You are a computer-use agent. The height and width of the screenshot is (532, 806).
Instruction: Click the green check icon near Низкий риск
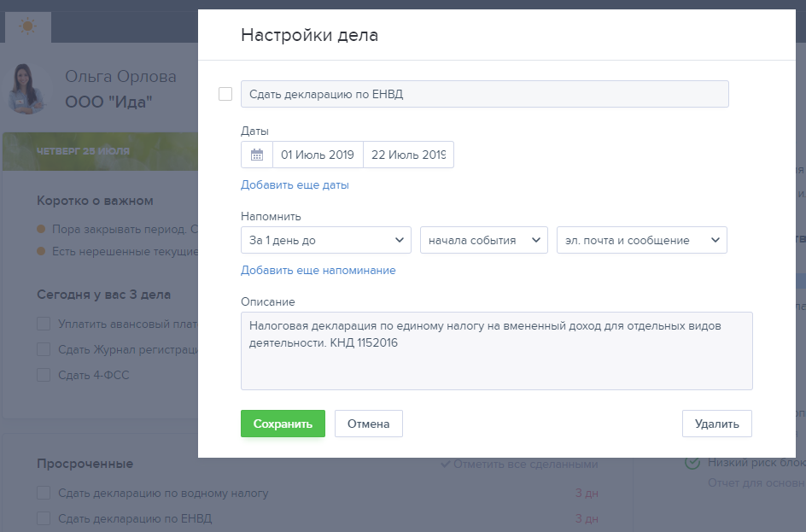[693, 463]
